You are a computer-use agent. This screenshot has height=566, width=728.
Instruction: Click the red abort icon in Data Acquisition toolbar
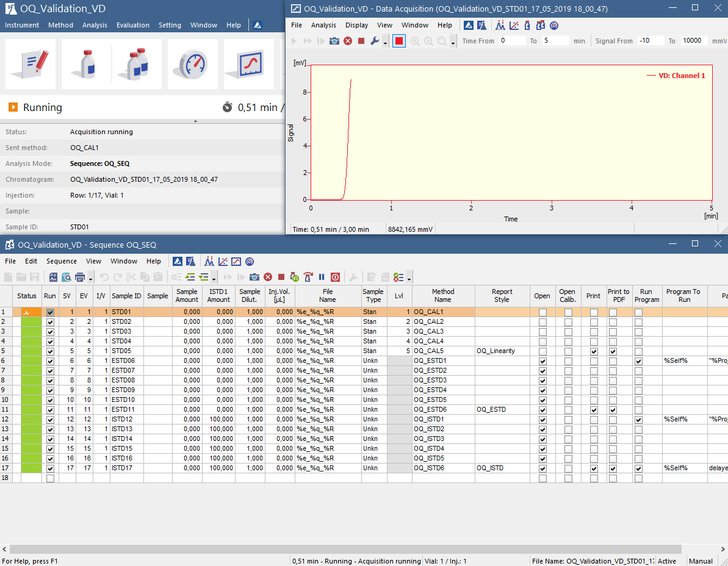348,41
